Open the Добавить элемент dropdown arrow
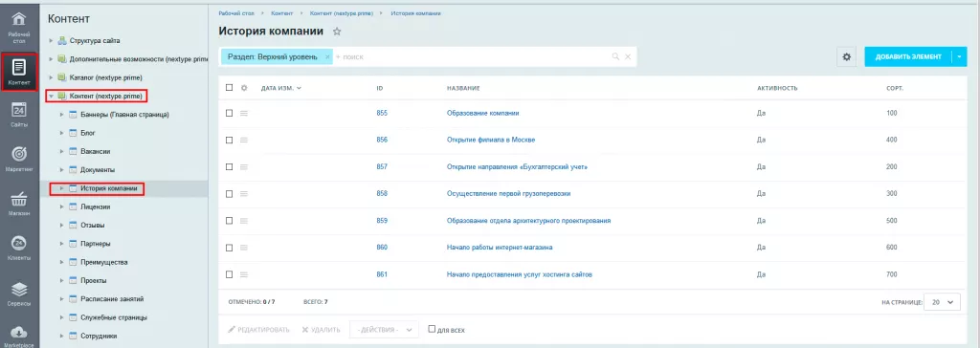980x348 pixels. pyautogui.click(x=960, y=56)
